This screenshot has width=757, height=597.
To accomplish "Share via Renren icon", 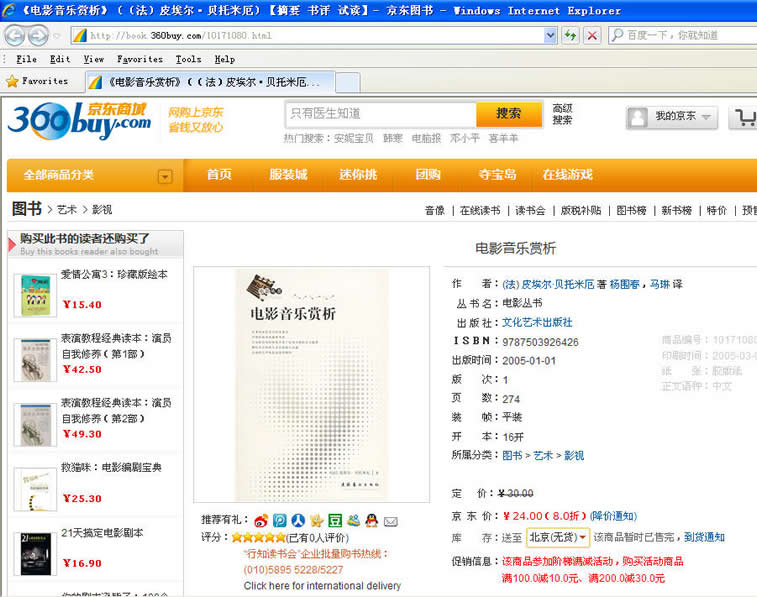I will click(x=298, y=520).
